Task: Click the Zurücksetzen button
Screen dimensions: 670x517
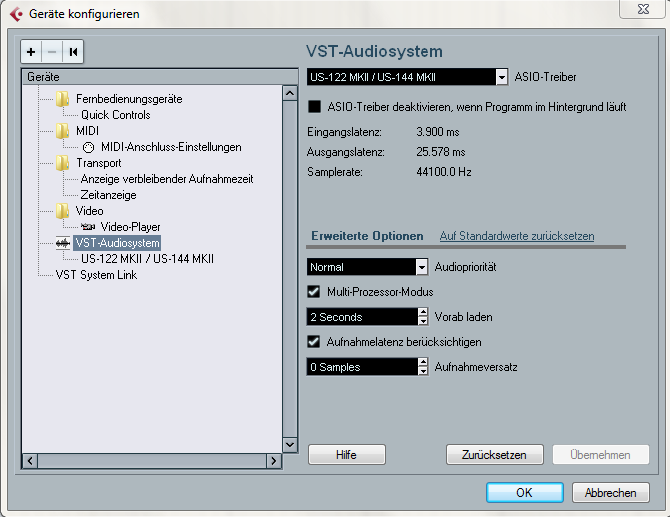Action: tap(494, 455)
